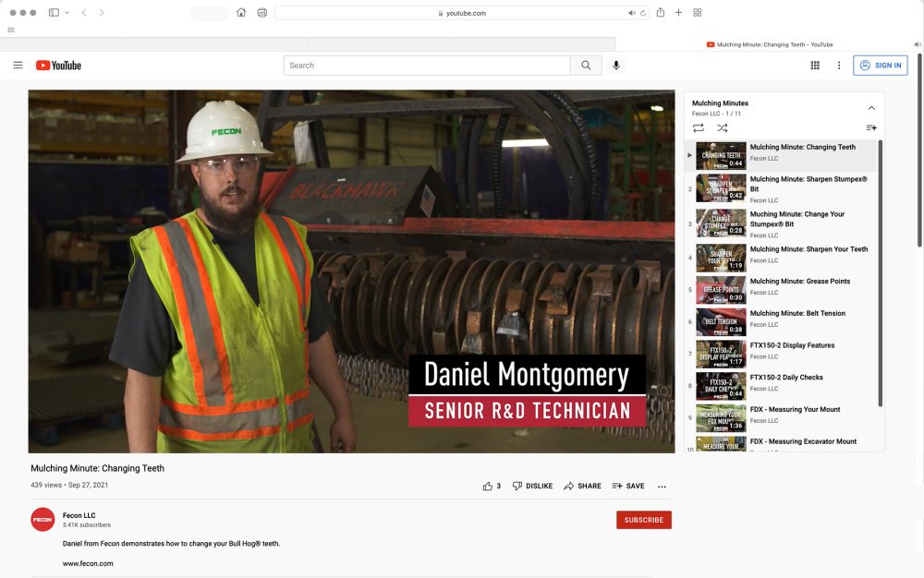Mute the tab audio in address bar
Screen dimensions: 924x578
coord(633,13)
